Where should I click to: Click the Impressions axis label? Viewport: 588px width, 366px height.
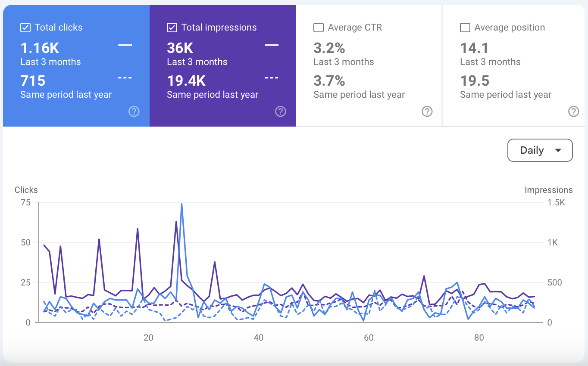pos(548,190)
